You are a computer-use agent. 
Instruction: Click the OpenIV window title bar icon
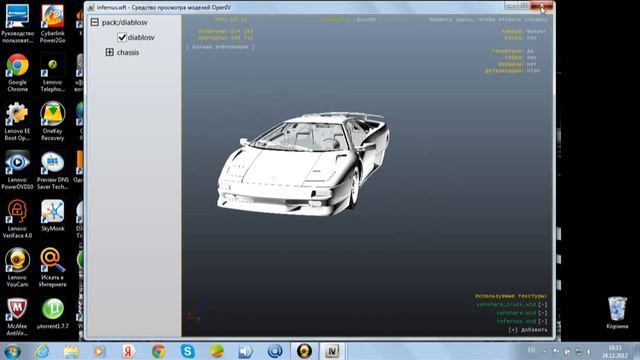[x=91, y=7]
